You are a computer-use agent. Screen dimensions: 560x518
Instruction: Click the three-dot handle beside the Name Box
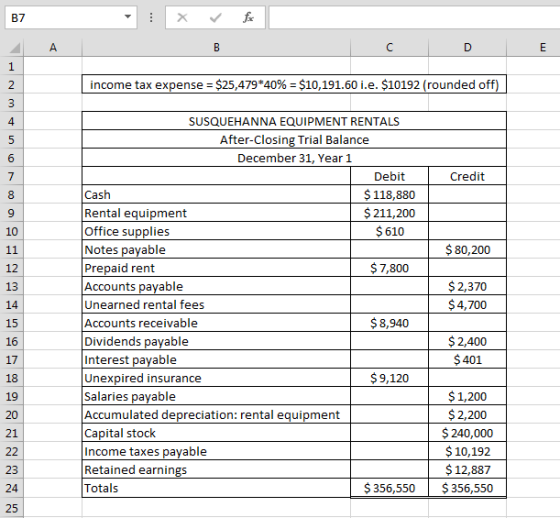pyautogui.click(x=151, y=17)
